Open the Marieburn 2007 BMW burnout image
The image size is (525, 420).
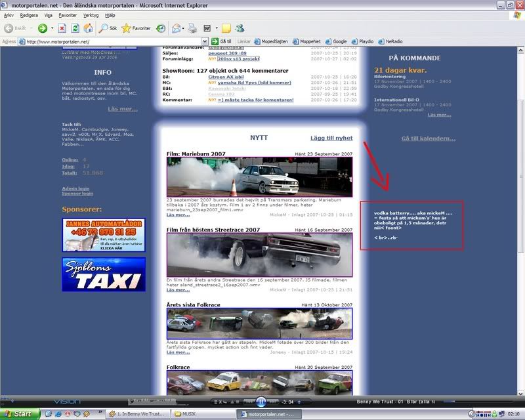point(259,177)
